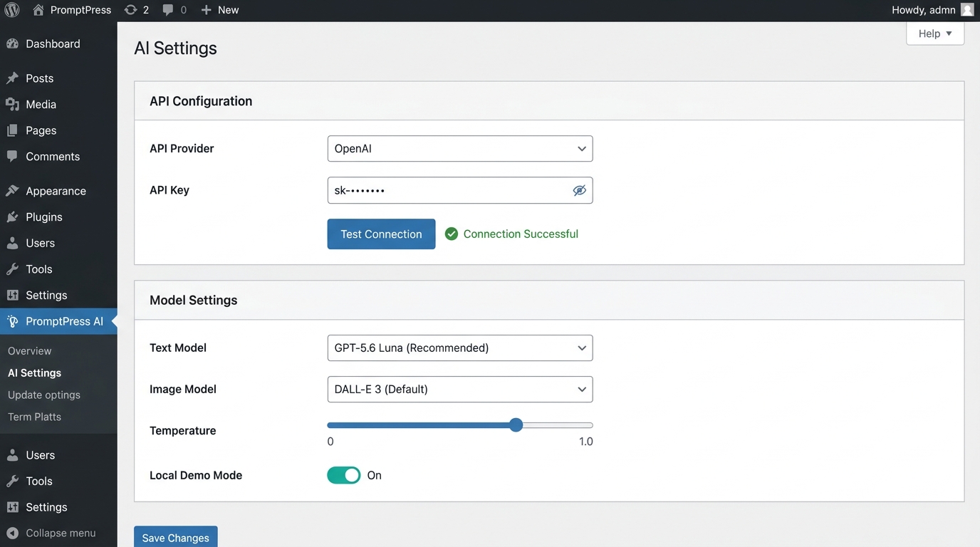Expand the Help tab
Viewport: 980px width, 547px height.
(935, 33)
